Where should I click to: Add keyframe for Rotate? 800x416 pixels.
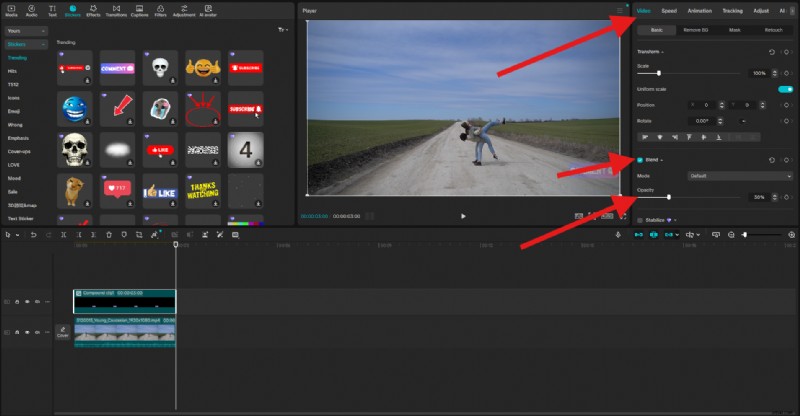[786, 121]
